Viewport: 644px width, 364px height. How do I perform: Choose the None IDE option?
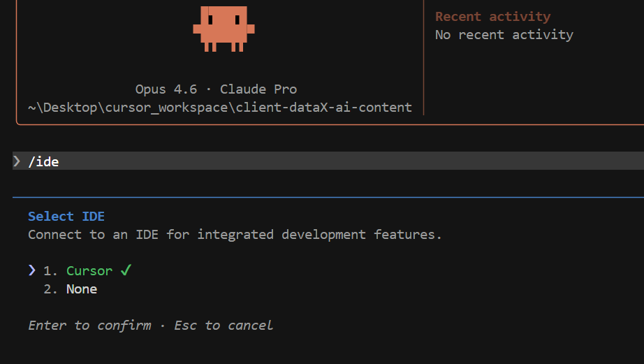click(82, 289)
